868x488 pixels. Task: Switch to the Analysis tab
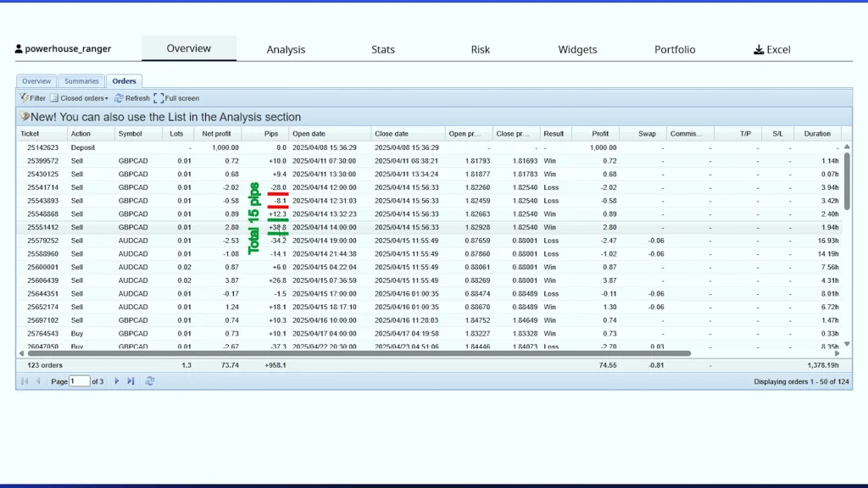[x=286, y=50]
